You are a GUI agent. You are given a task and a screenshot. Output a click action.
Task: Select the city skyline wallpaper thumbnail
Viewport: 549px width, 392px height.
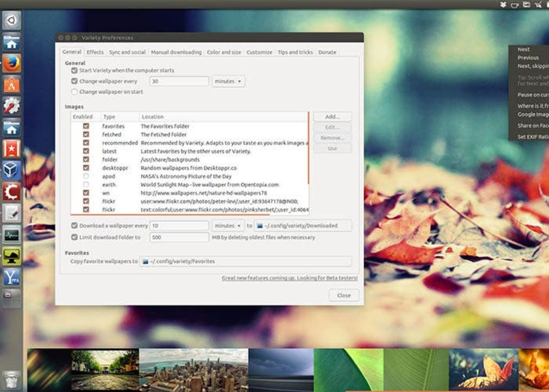194,370
